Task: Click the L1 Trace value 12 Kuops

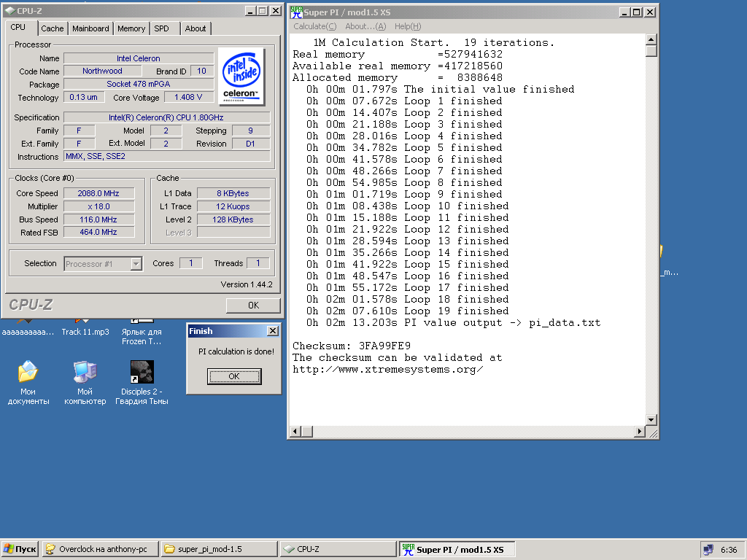Action: pyautogui.click(x=233, y=206)
